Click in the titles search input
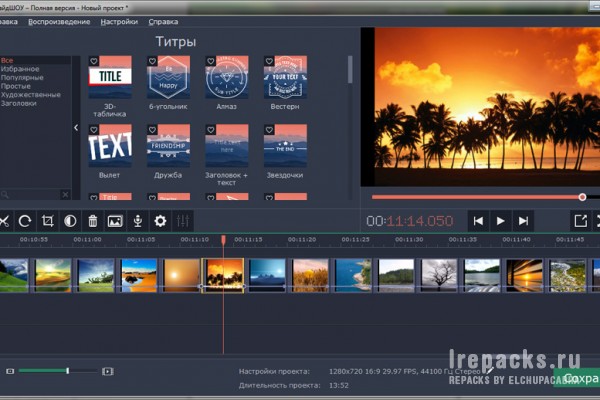The height and width of the screenshot is (400, 600). pyautogui.click(x=35, y=194)
